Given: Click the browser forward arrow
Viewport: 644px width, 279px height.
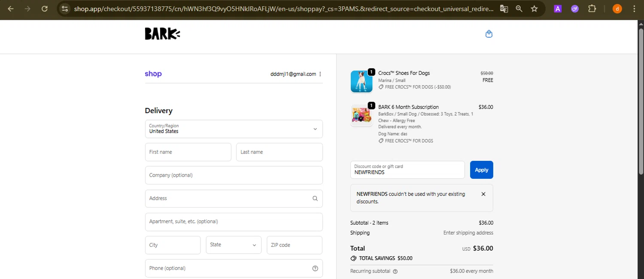Looking at the screenshot, I should [x=27, y=9].
